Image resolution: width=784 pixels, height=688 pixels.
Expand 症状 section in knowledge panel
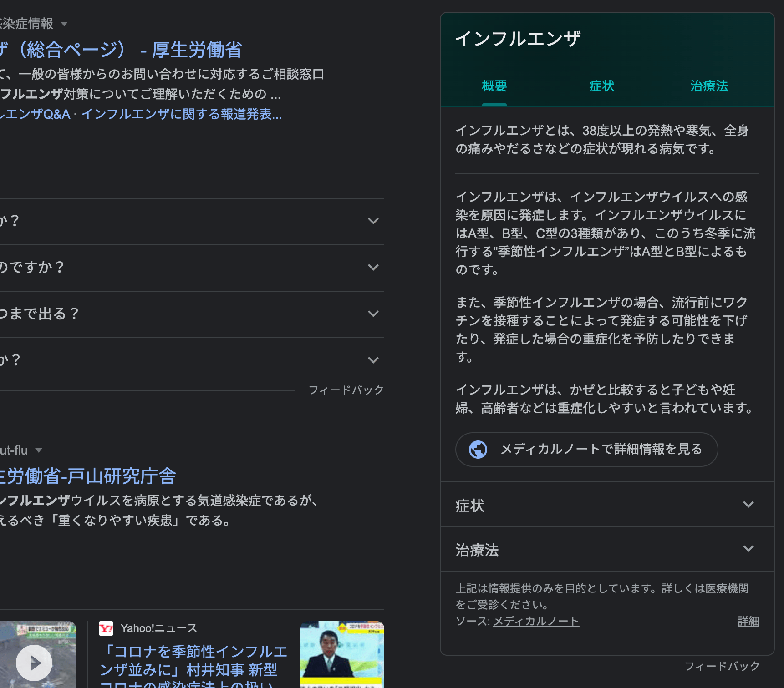tap(607, 505)
